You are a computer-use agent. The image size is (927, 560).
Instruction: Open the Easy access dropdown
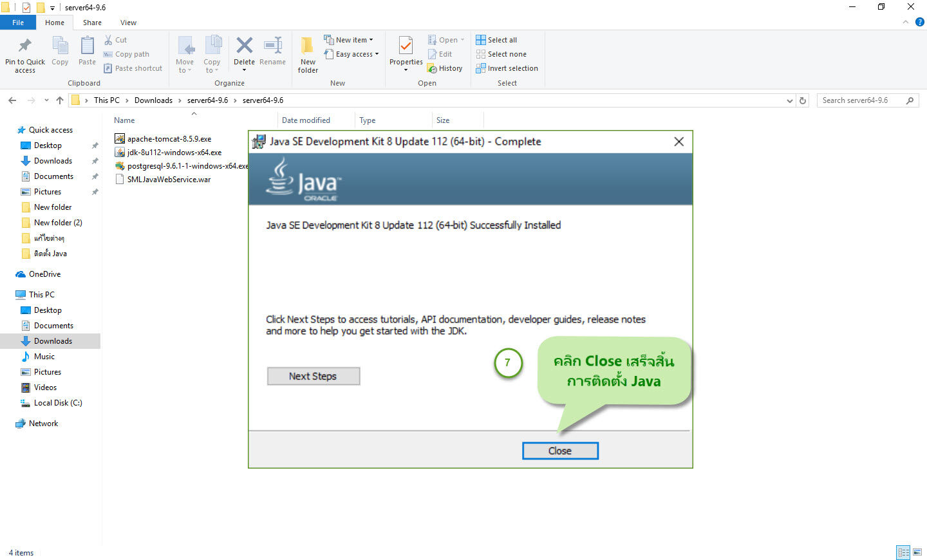351,54
